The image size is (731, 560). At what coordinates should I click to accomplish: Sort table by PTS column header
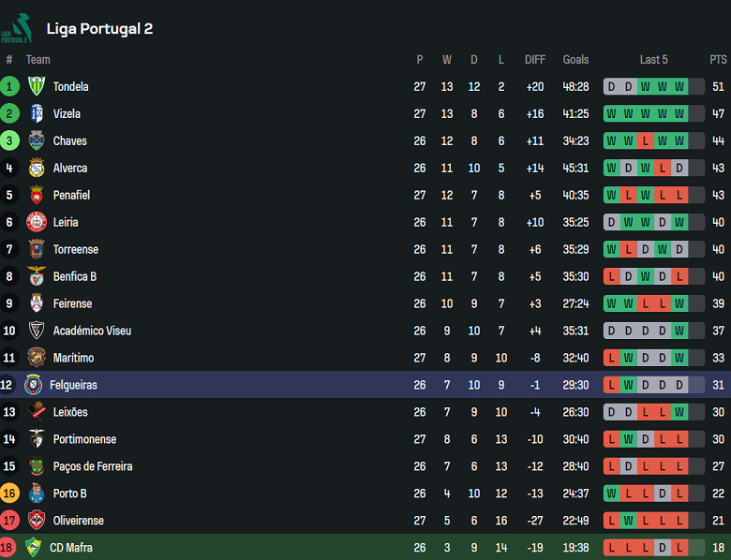pos(718,59)
